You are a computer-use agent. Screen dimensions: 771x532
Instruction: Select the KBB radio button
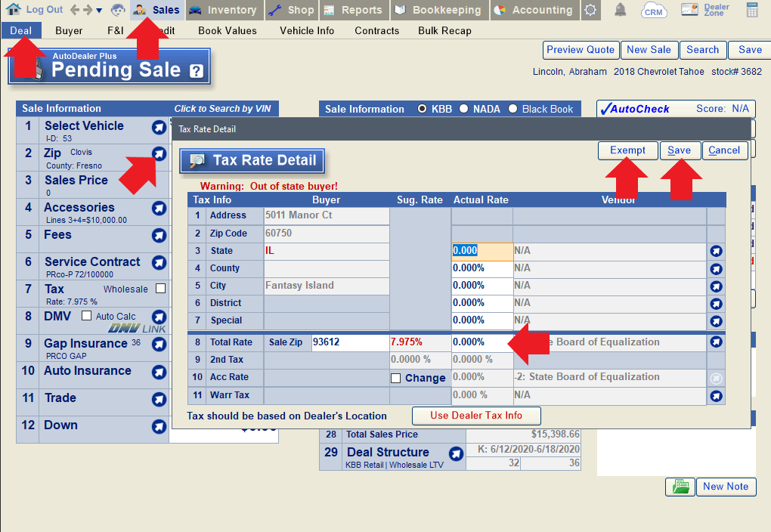pos(422,109)
